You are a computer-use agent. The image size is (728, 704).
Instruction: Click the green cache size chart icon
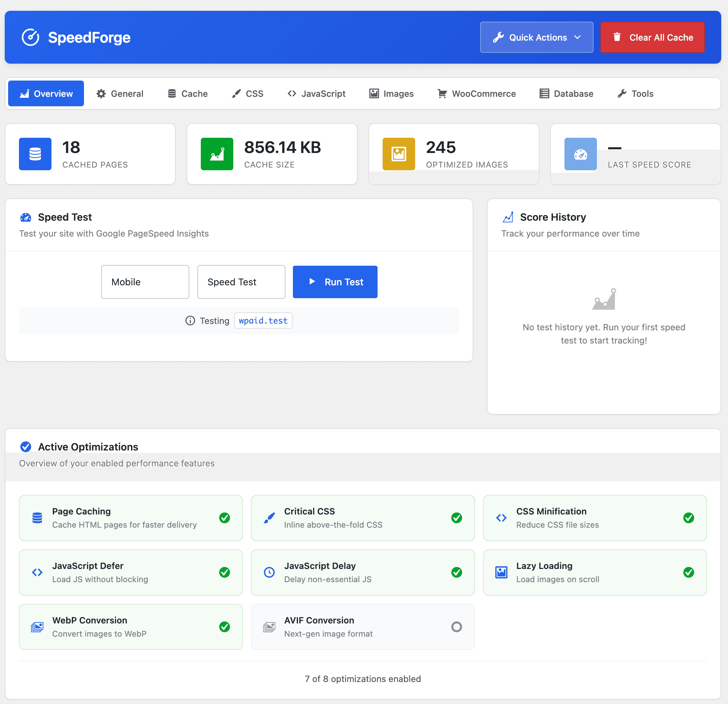click(217, 154)
